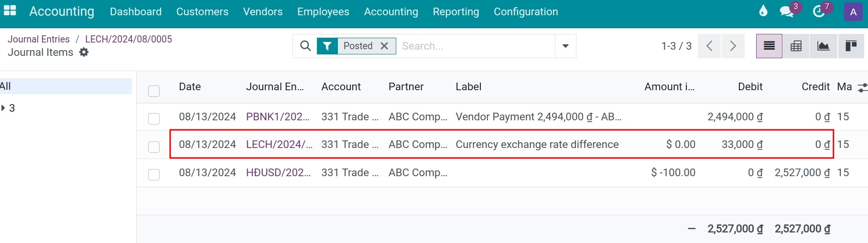
Task: Toggle the select-all rows checkbox
Action: [154, 91]
